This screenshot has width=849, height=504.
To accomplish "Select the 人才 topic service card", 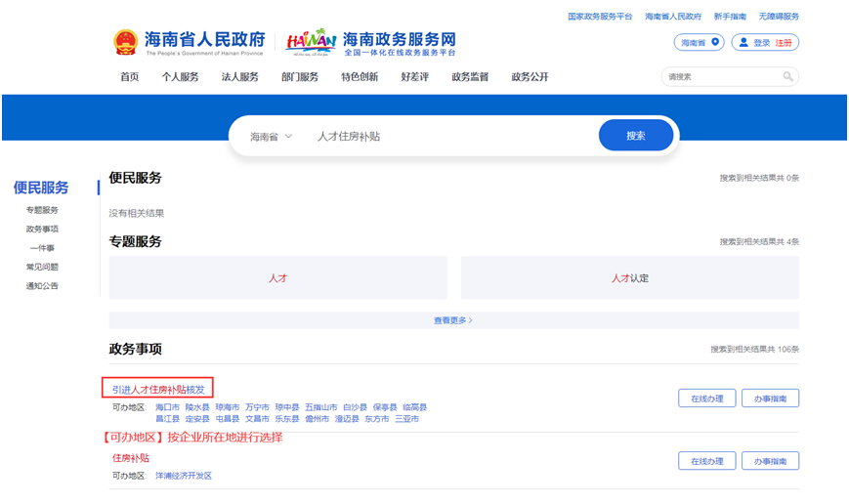I will click(277, 277).
